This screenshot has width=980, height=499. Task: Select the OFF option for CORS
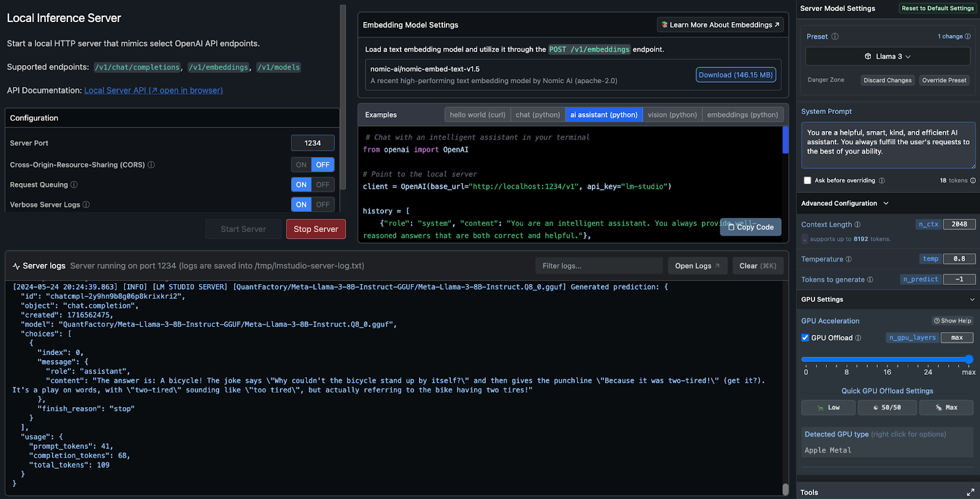(323, 165)
